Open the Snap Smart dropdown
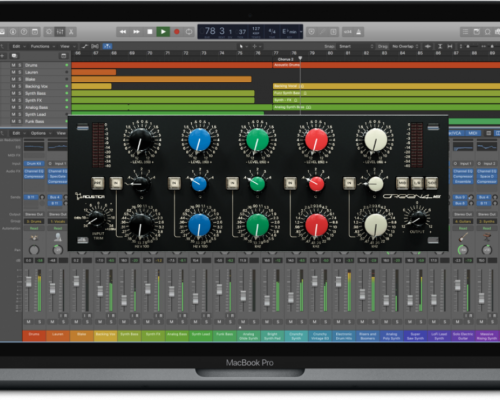This screenshot has height=400, width=500. click(356, 46)
